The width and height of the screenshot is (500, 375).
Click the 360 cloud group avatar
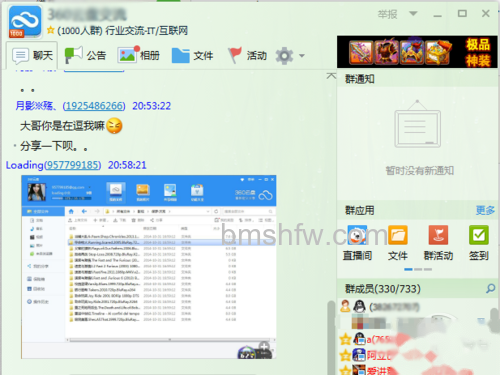(25, 21)
